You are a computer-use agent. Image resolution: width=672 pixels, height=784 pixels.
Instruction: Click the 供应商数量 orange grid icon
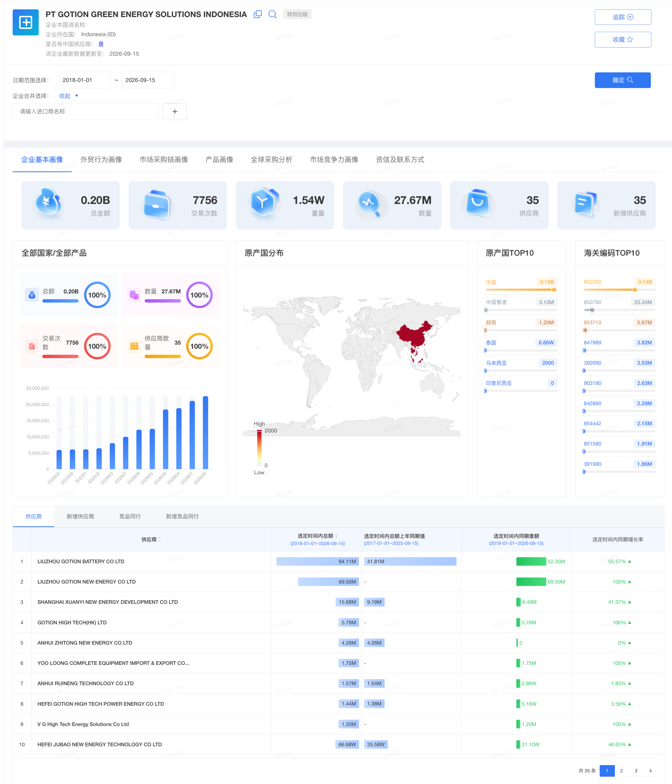pyautogui.click(x=134, y=346)
